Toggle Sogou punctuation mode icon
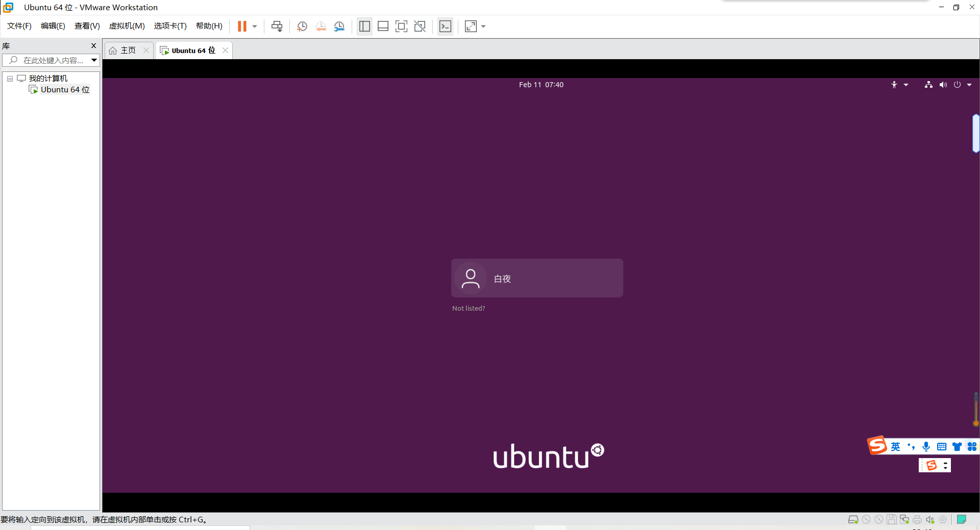 [911, 447]
